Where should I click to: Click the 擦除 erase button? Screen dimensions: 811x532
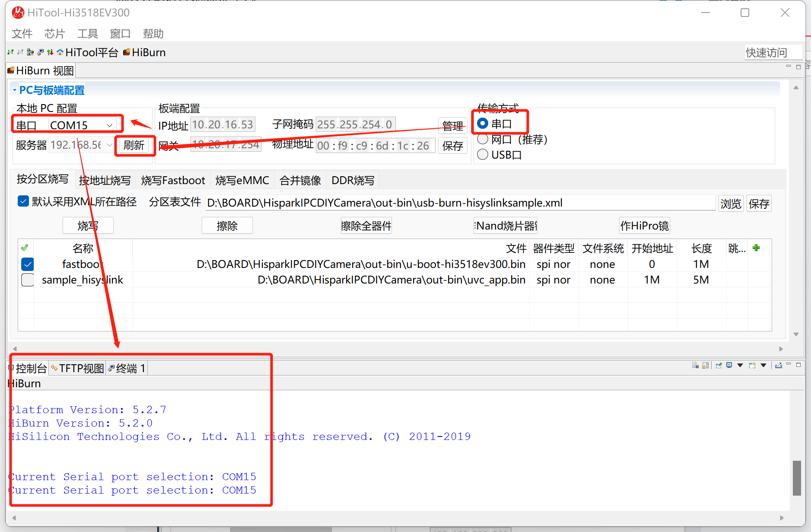pos(227,226)
